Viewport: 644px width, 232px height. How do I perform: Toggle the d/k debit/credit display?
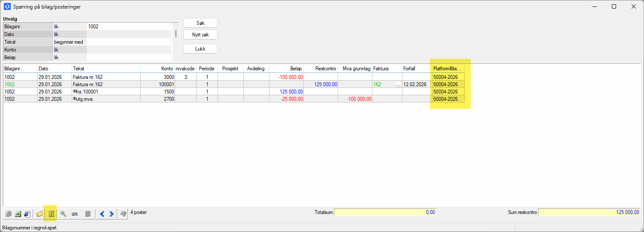75,214
